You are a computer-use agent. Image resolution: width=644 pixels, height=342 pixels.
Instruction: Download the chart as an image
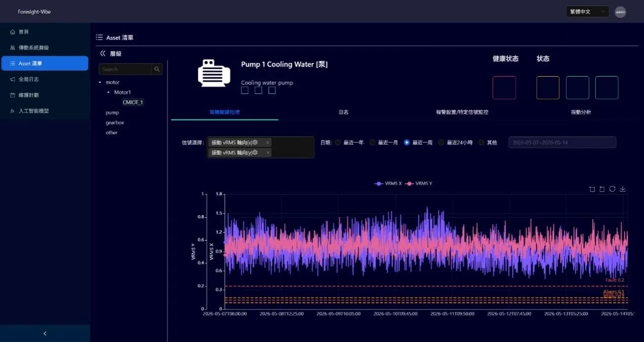623,189
